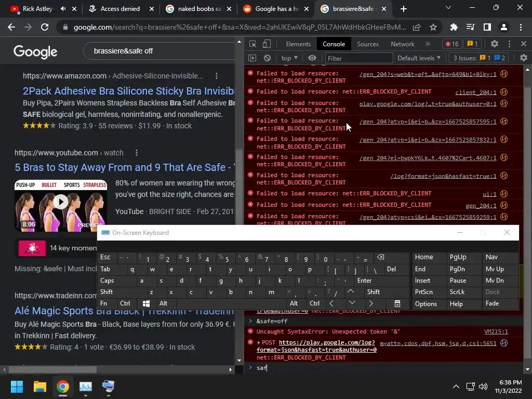
Task: Toggle the device toolbar icon
Action: pos(267,44)
